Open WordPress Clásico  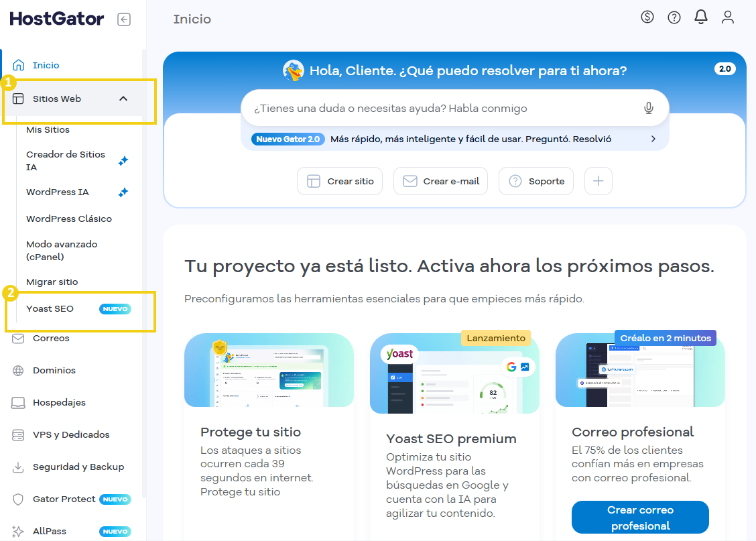tap(69, 219)
